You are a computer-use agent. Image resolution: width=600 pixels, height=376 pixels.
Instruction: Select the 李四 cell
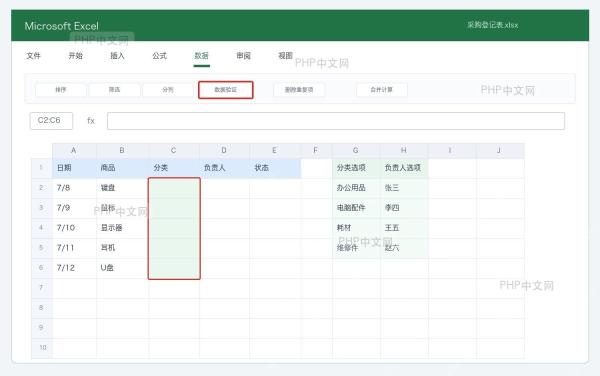pyautogui.click(x=404, y=208)
